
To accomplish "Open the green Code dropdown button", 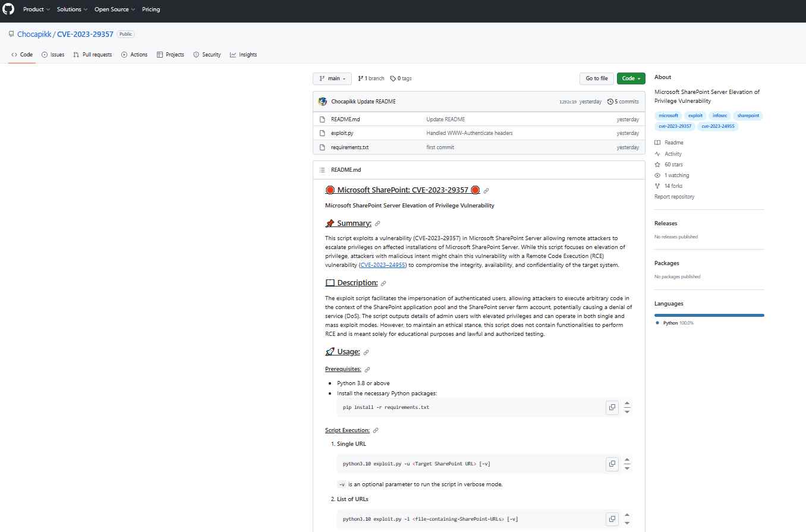I will (631, 78).
